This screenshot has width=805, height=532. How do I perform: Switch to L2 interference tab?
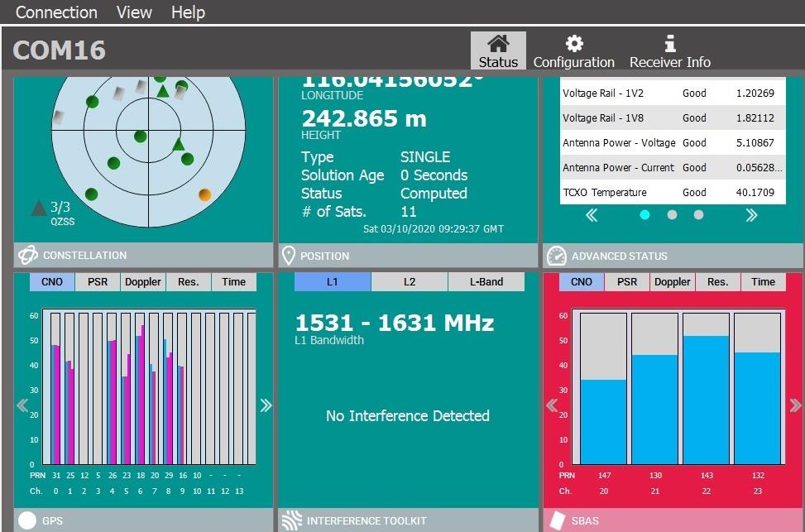[x=409, y=282]
